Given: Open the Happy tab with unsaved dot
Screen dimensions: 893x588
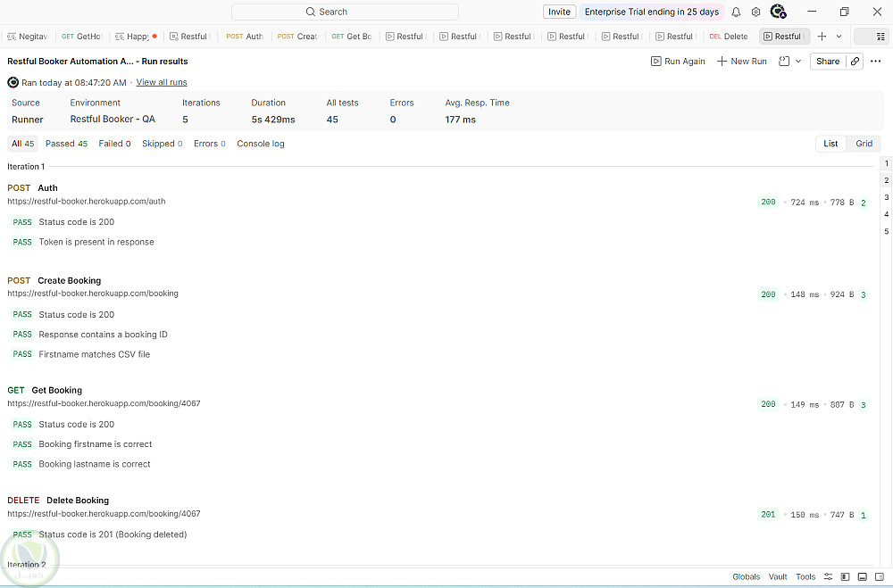Looking at the screenshot, I should click(x=136, y=37).
